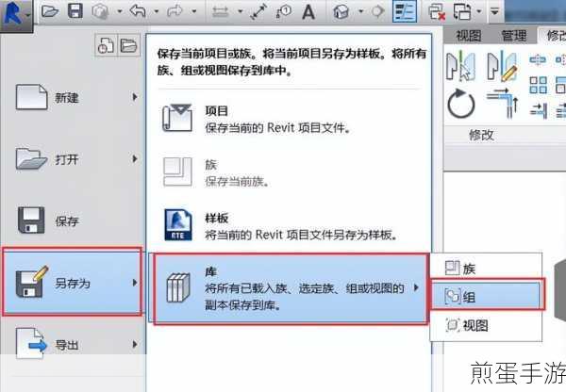
Task: Click the Section tool icon
Action: (377, 12)
